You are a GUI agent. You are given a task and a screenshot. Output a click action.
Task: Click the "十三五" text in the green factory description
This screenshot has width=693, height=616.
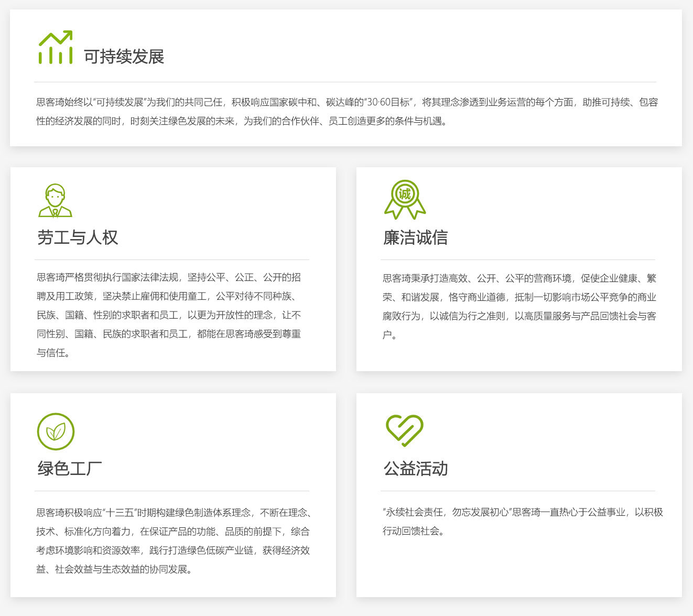(x=121, y=513)
